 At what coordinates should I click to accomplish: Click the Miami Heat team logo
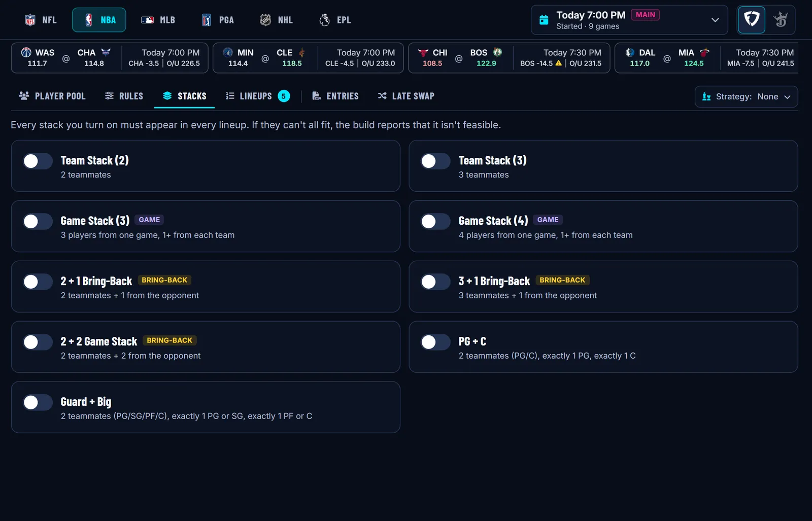coord(704,52)
